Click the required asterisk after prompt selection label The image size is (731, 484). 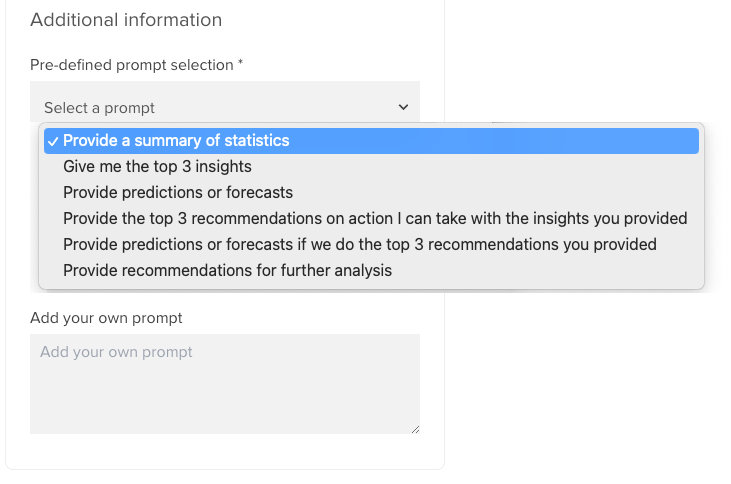click(x=241, y=65)
